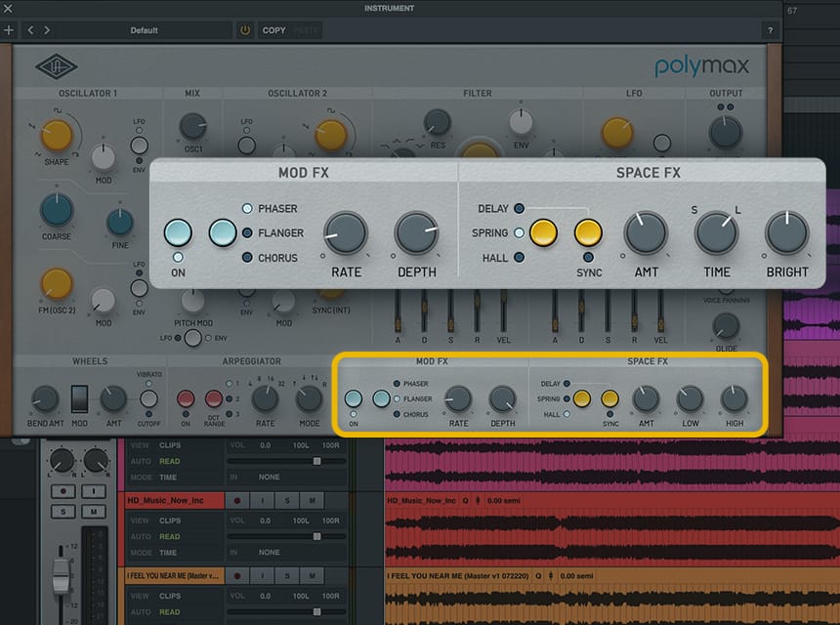The width and height of the screenshot is (840, 625).
Task: Click the MIX OSC1 knob
Action: click(x=192, y=127)
